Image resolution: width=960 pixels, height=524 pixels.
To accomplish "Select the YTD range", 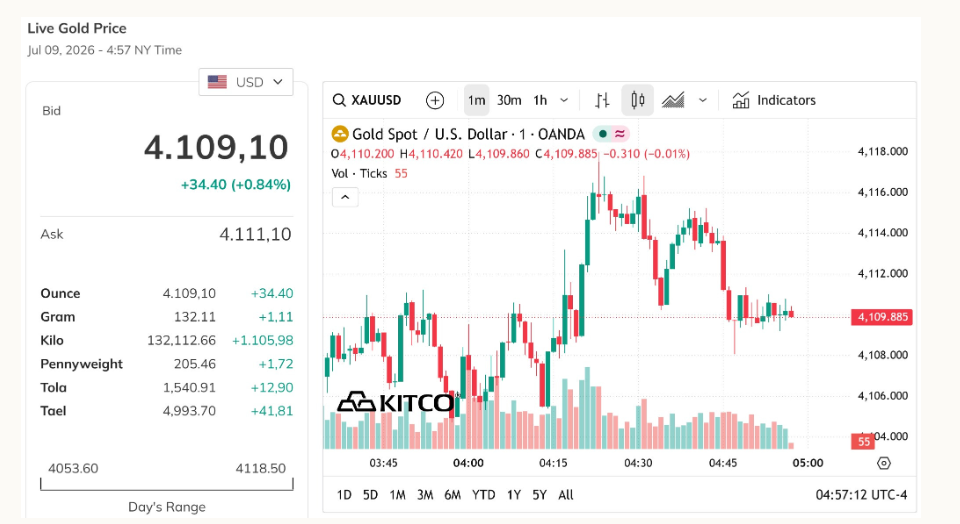I will [x=484, y=495].
